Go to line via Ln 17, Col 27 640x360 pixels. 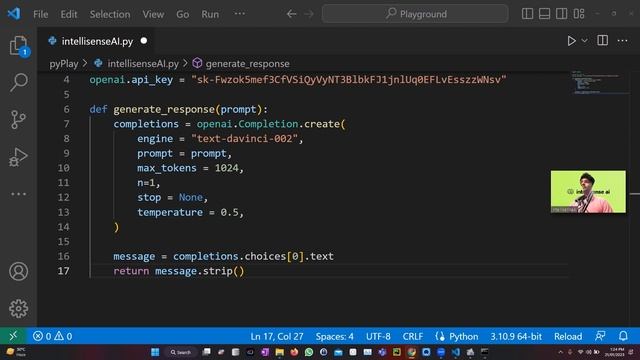pyautogui.click(x=277, y=336)
